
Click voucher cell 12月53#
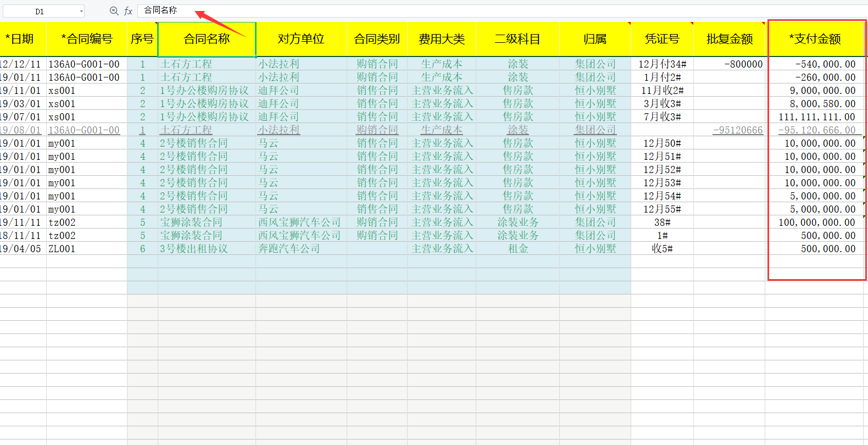pos(662,183)
